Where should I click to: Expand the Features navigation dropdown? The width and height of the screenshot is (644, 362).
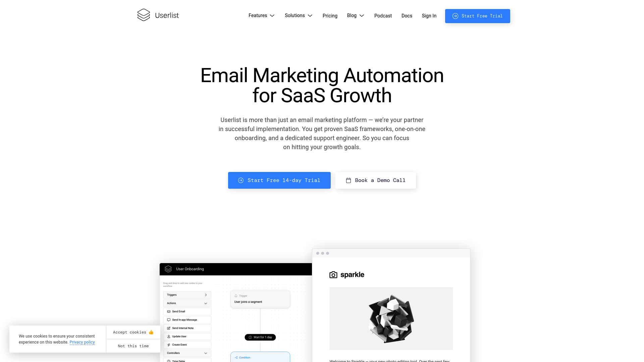pos(261,15)
